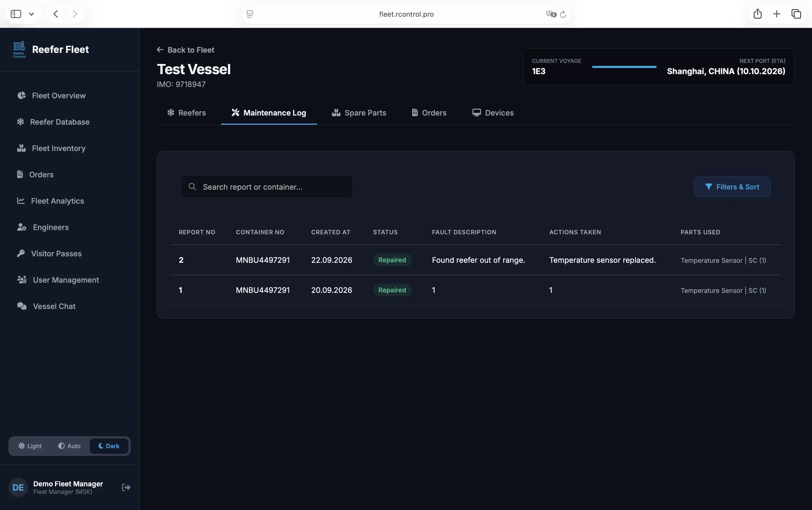This screenshot has width=812, height=510.
Task: Open a new browser tab
Action: (x=777, y=14)
